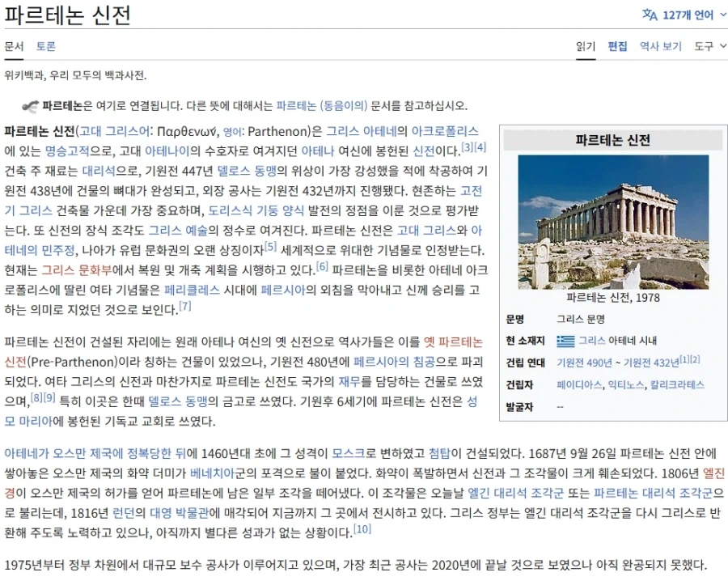The width and height of the screenshot is (728, 581).
Task: Follow the 고대 그리스어 link
Action: (x=115, y=131)
